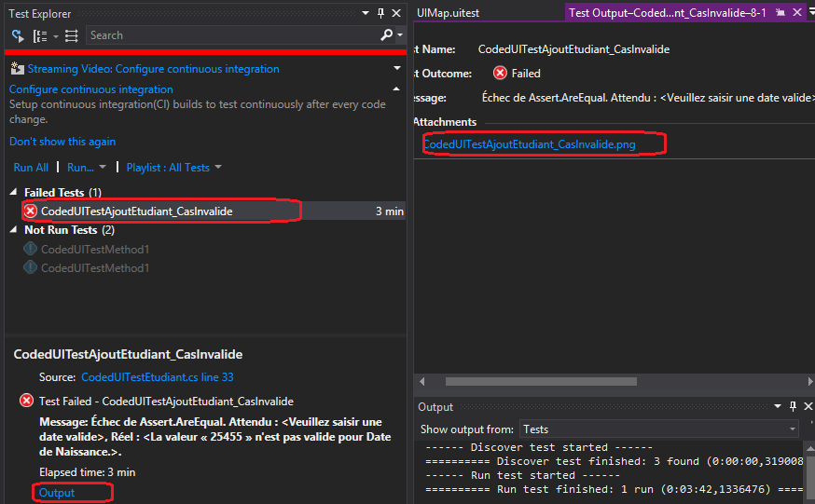The image size is (815, 504).
Task: Switch to the UIMap.uitest tab
Action: 448,13
